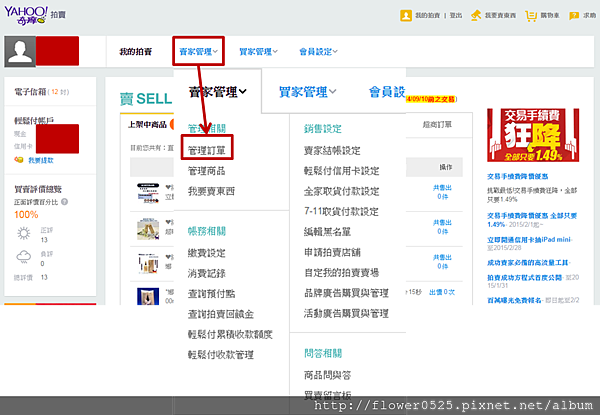
Task: Select 商品問與答 menu item
Action: pos(328,375)
